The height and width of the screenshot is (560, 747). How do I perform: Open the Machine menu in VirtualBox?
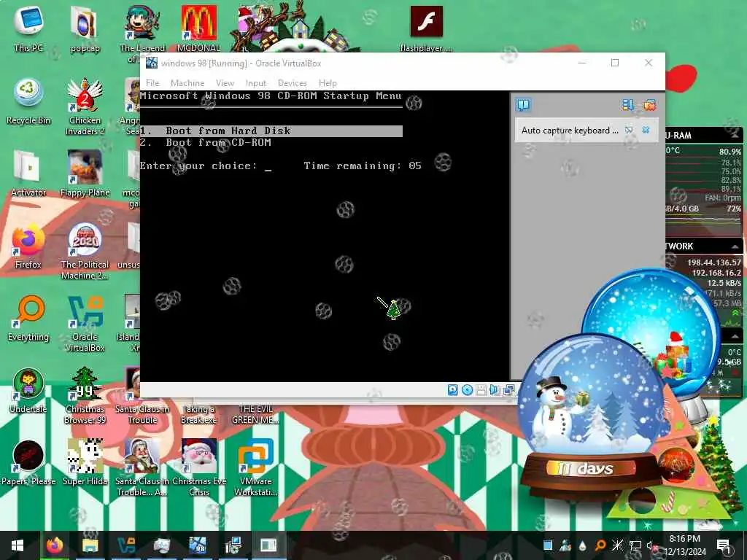click(187, 83)
